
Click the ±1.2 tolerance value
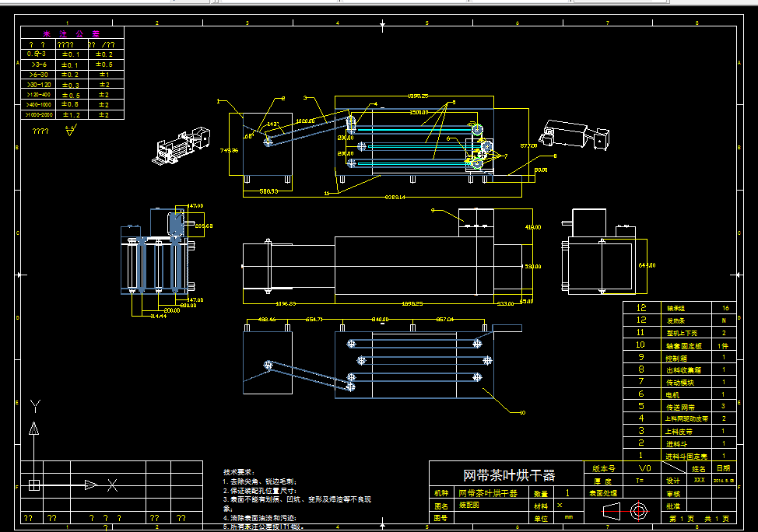pyautogui.click(x=71, y=115)
